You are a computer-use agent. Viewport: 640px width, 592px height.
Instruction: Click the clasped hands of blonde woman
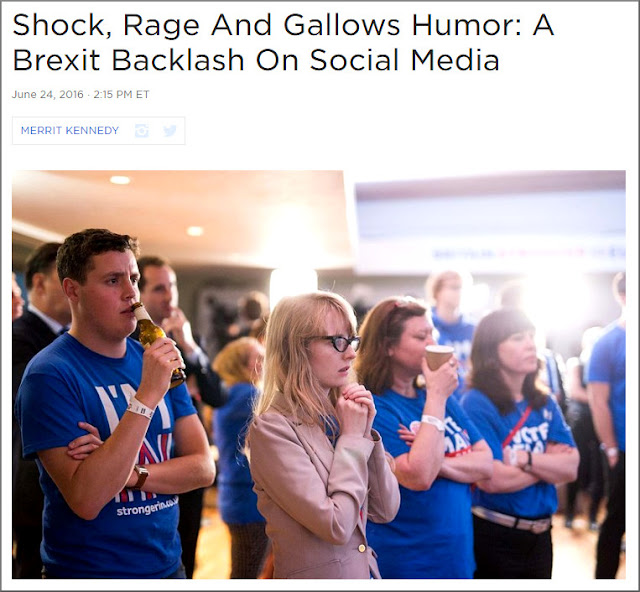tap(356, 404)
